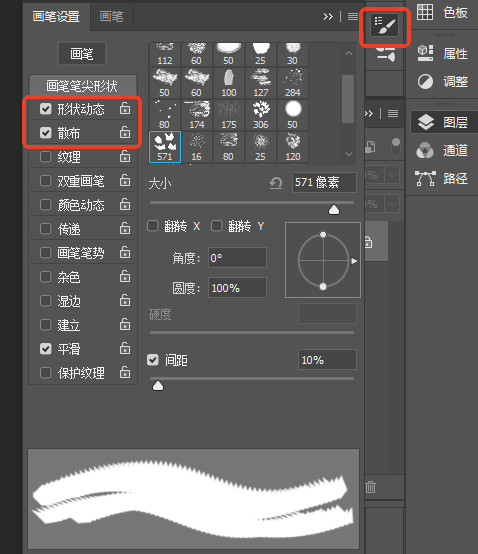Click the angle and roundness circle control
The height and width of the screenshot is (554, 478).
click(323, 260)
